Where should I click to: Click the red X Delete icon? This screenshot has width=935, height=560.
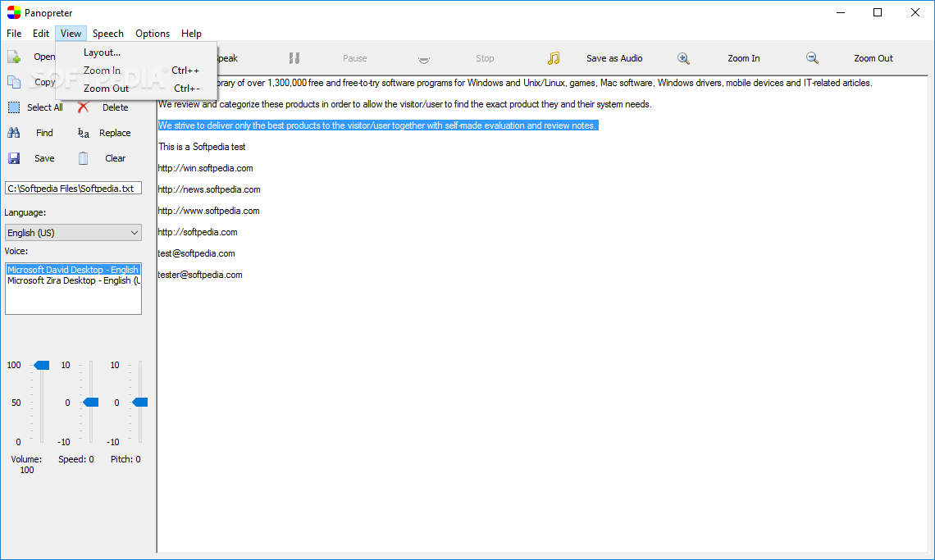point(83,107)
